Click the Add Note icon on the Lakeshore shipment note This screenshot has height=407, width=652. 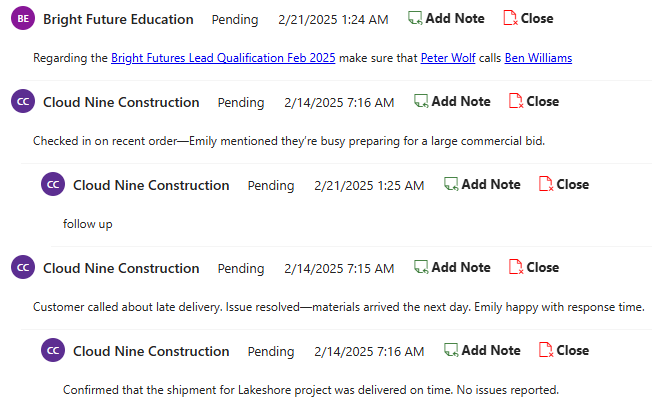pyautogui.click(x=452, y=350)
